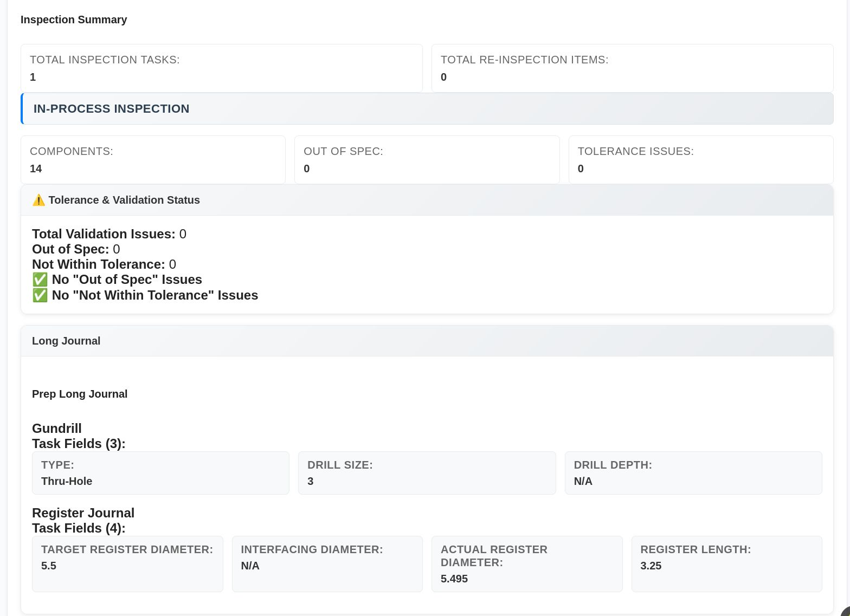The image size is (850, 616).
Task: Click the Tolerance Issues summary card
Action: pos(700,160)
